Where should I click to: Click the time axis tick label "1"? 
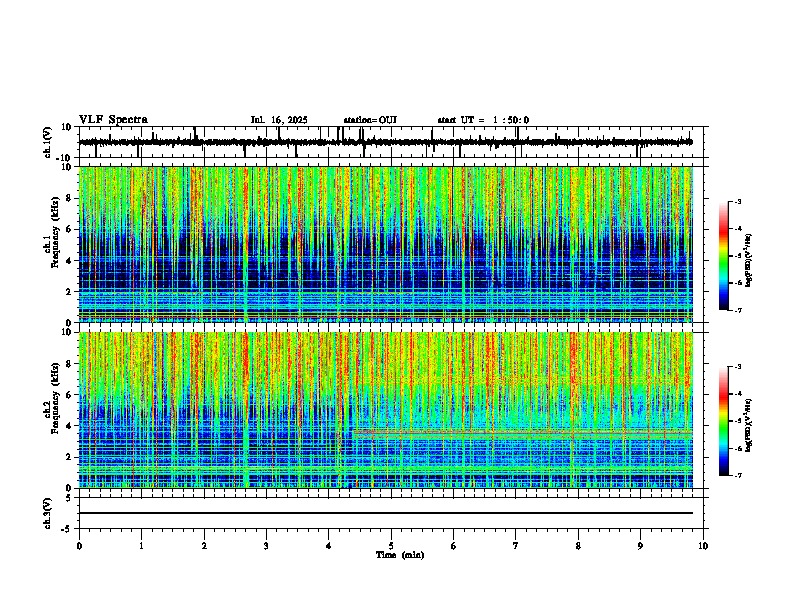[141, 546]
